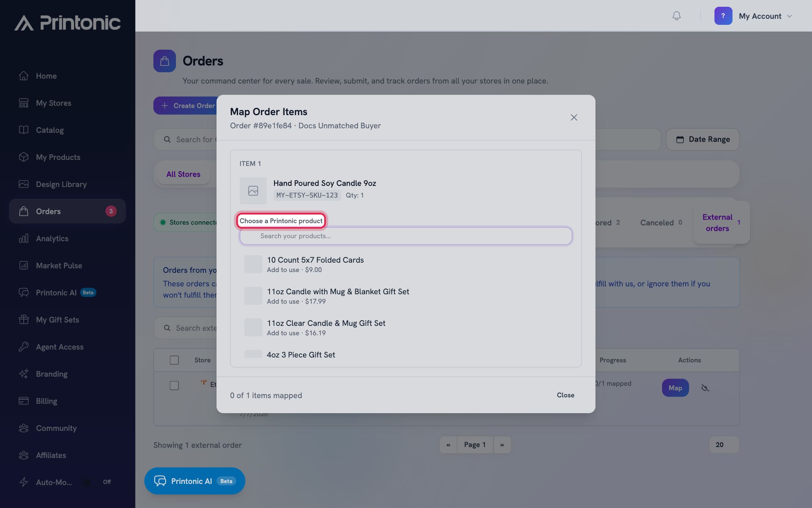Close the Map Order Items dialog

[x=574, y=117]
